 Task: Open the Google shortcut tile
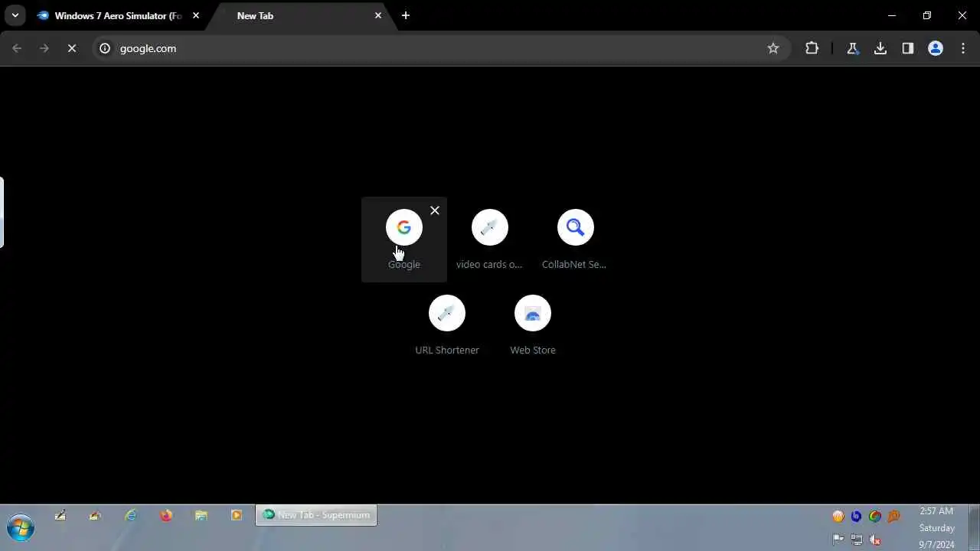point(404,240)
